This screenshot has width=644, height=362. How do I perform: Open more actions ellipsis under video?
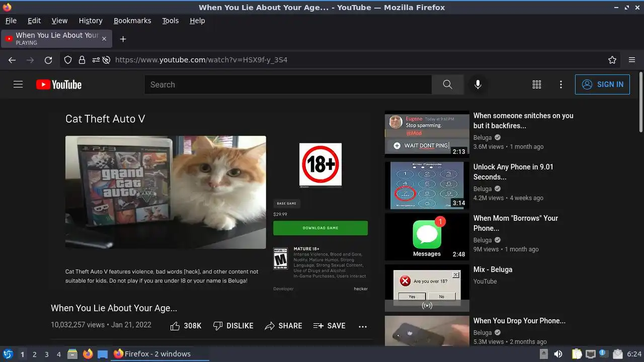(x=363, y=326)
